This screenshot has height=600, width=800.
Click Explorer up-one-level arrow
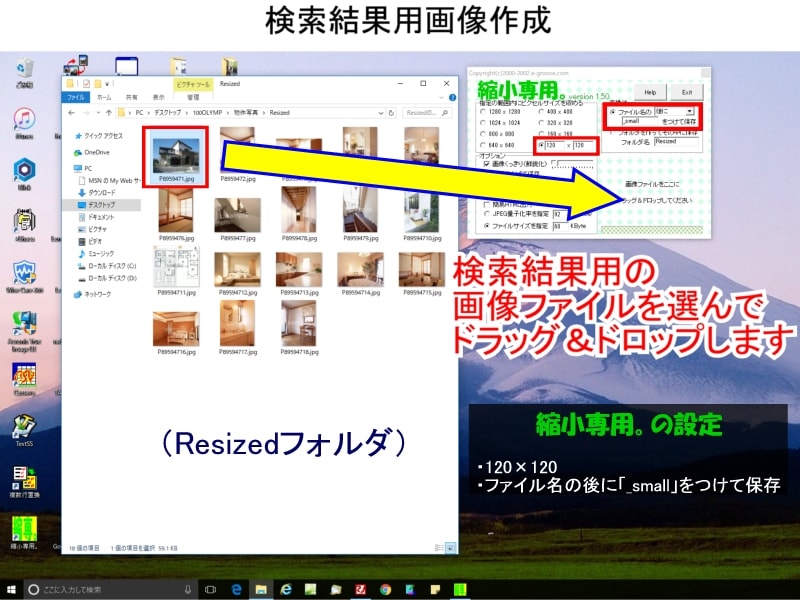(x=108, y=113)
